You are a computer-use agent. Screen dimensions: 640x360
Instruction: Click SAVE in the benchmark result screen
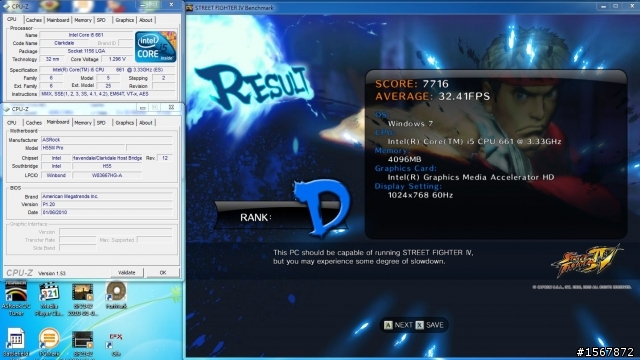click(x=435, y=325)
